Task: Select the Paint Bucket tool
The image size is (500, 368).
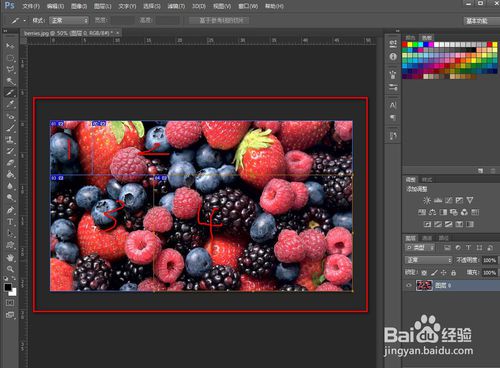Action: click(x=10, y=175)
